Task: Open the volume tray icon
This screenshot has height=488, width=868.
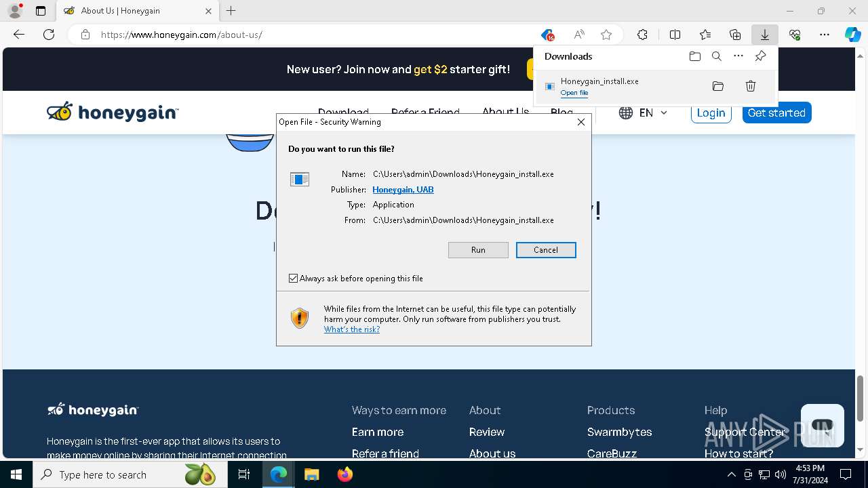Action: [x=780, y=474]
